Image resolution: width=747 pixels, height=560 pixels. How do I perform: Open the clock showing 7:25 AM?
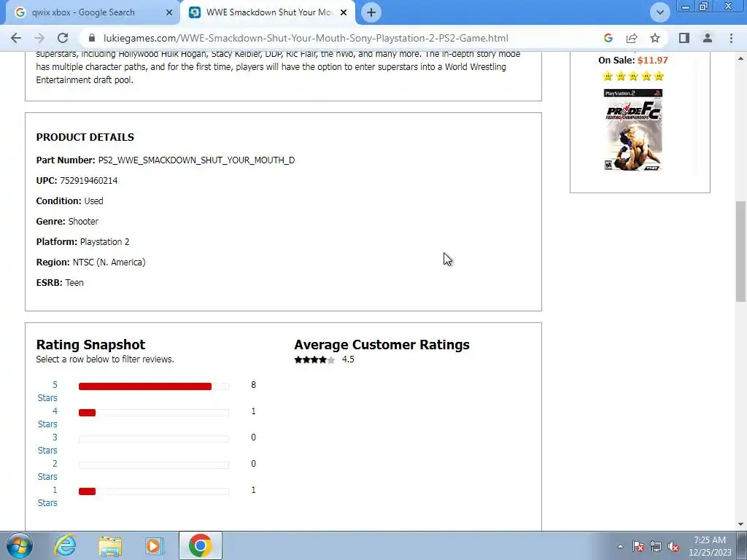click(710, 546)
